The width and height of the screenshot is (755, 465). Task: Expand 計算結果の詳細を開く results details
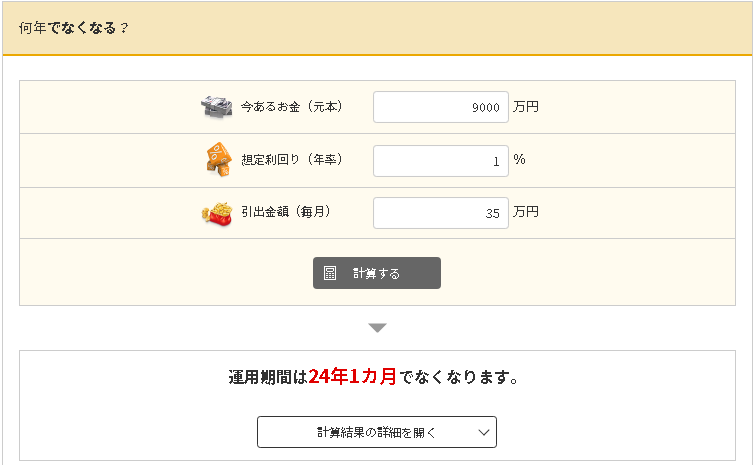click(x=376, y=432)
